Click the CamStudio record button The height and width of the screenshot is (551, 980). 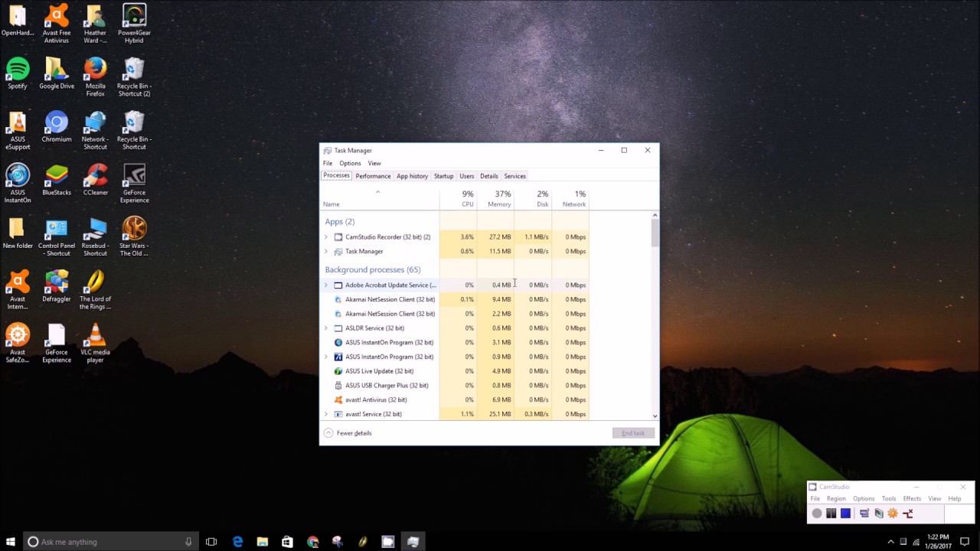coord(817,514)
